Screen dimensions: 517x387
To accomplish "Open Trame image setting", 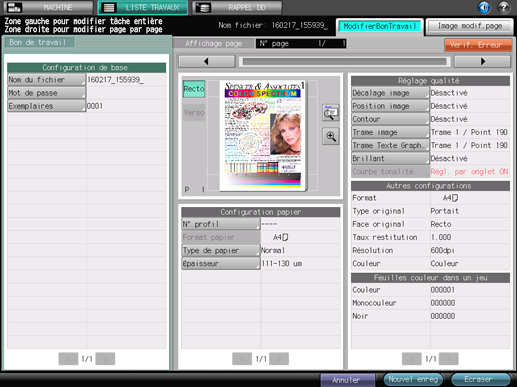I will [x=390, y=132].
